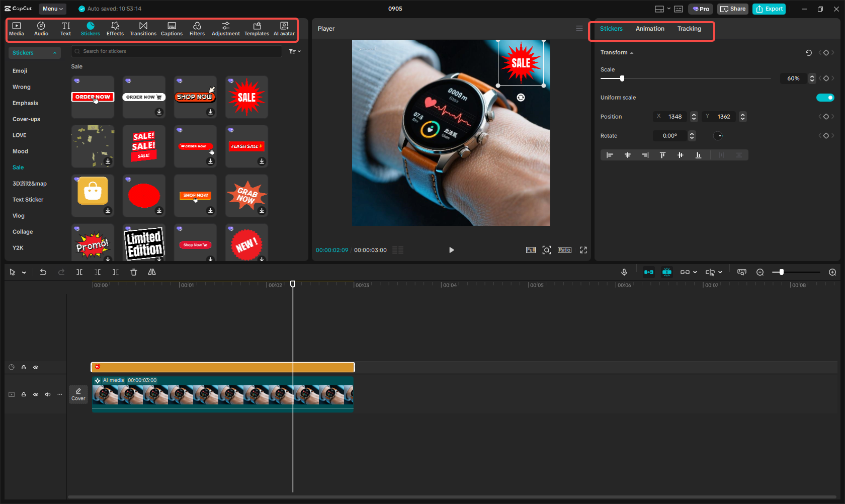This screenshot has height=504, width=845.
Task: Select the Emoji sticker category
Action: [x=20, y=71]
